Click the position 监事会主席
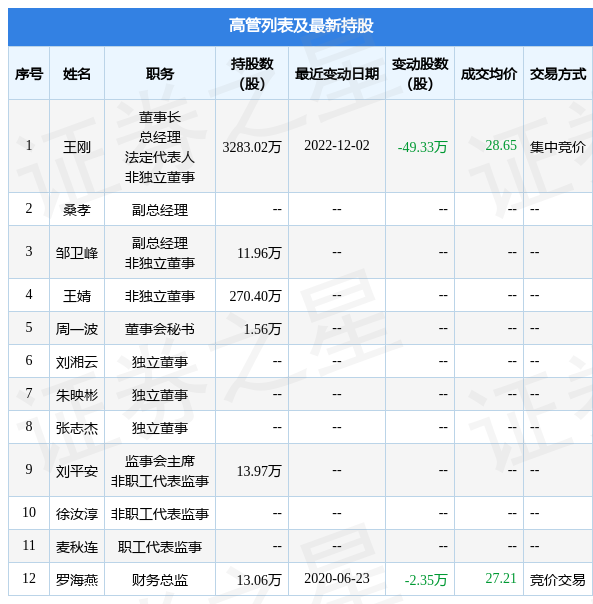 click(160, 461)
